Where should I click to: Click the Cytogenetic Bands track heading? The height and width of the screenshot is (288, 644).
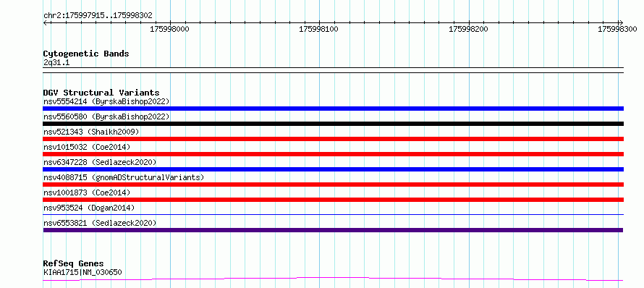pyautogui.click(x=86, y=54)
